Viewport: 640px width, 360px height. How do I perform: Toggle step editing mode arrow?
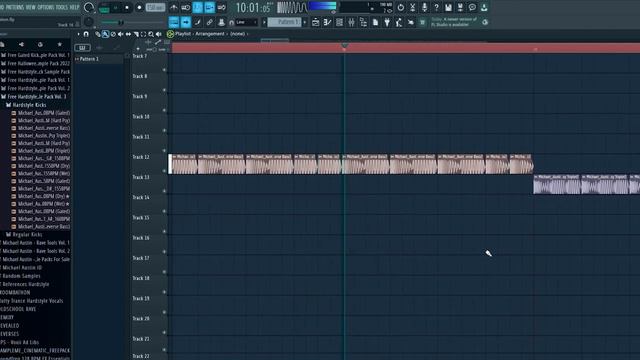pyautogui.click(x=186, y=22)
